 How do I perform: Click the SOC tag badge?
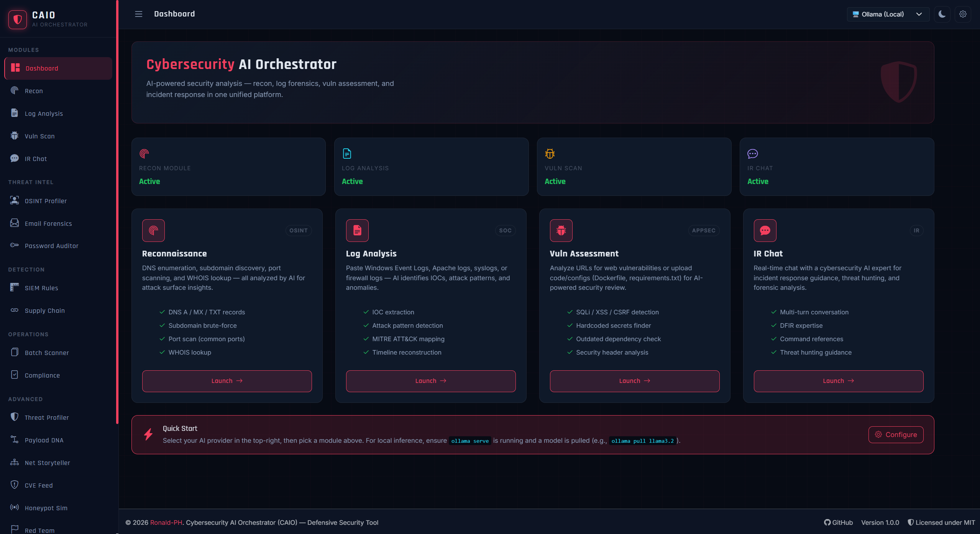coord(505,230)
